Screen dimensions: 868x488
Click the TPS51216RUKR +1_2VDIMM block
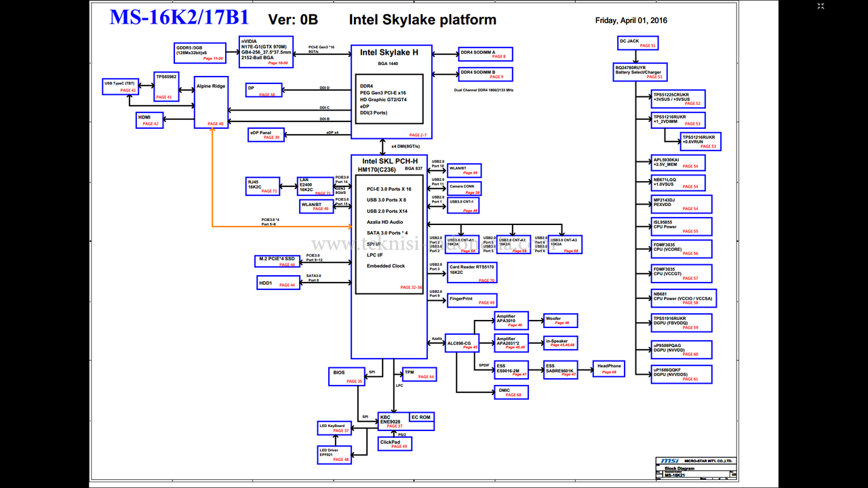pos(678,120)
